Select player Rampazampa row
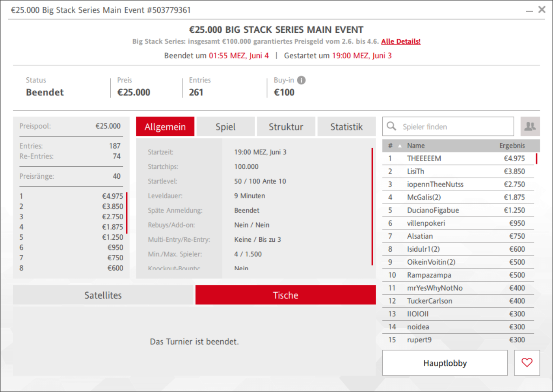This screenshot has width=553, height=392. coord(458,275)
